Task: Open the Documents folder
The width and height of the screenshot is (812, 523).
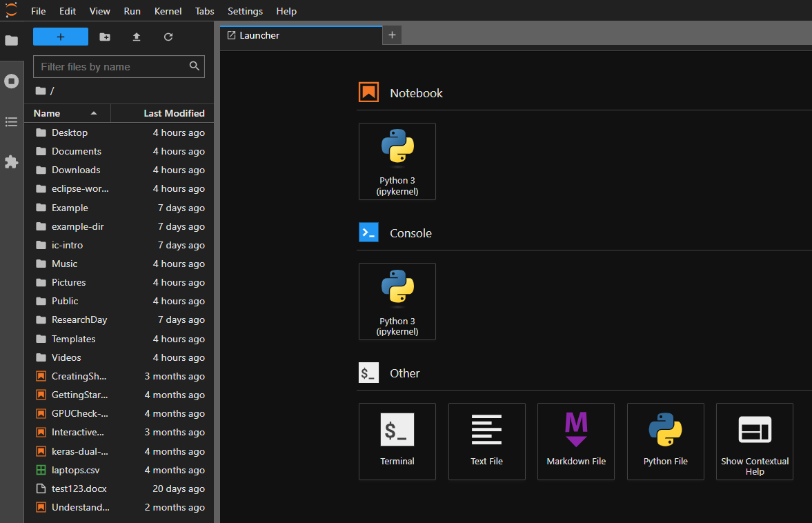Action: click(77, 151)
